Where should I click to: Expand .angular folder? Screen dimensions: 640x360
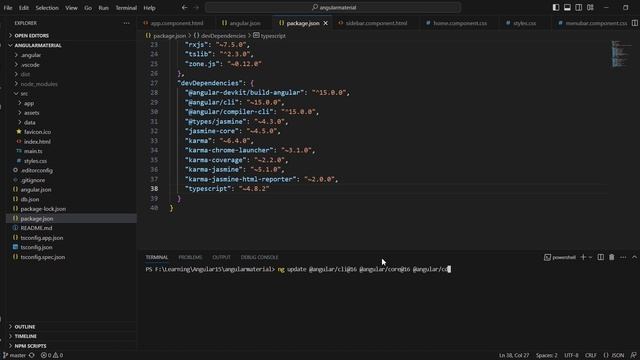(31, 55)
